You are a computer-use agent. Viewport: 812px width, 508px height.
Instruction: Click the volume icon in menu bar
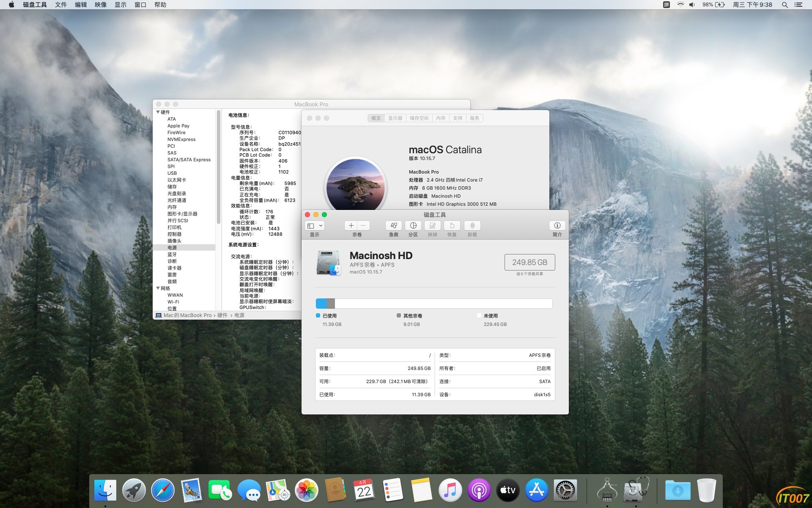pyautogui.click(x=692, y=5)
